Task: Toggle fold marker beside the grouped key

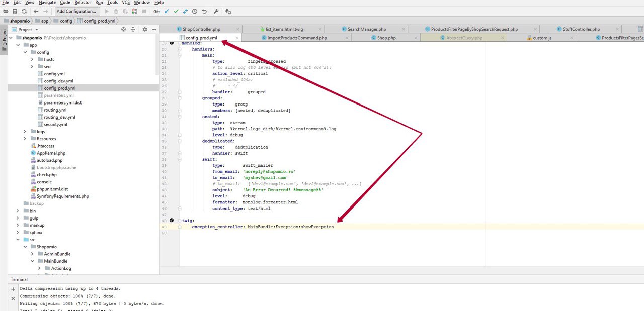Action: pyautogui.click(x=180, y=98)
